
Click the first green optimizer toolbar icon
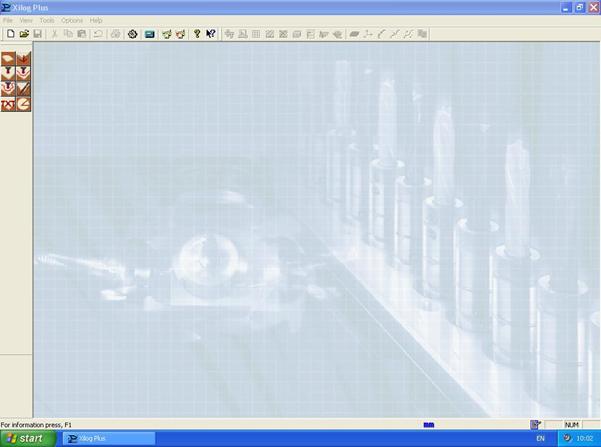[167, 34]
